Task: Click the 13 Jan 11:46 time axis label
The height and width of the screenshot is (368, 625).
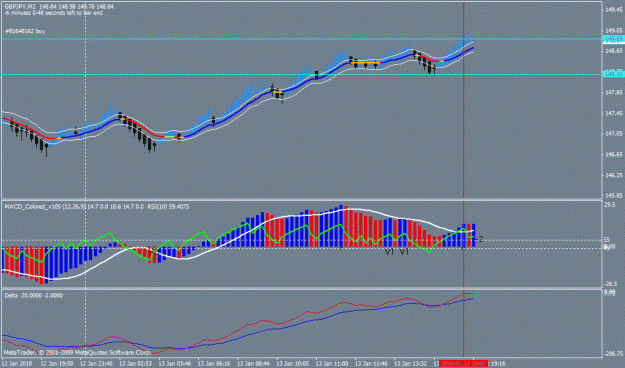Action: click(371, 364)
